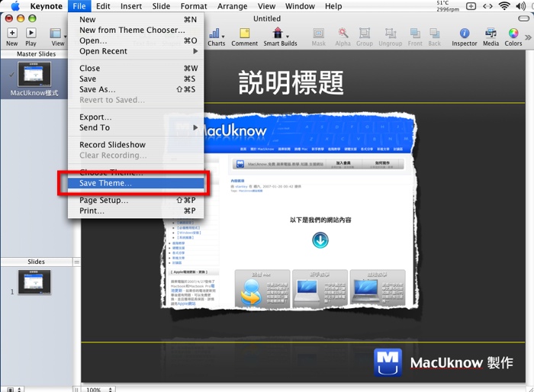
Task: Select the Alpha tool icon
Action: 343,33
